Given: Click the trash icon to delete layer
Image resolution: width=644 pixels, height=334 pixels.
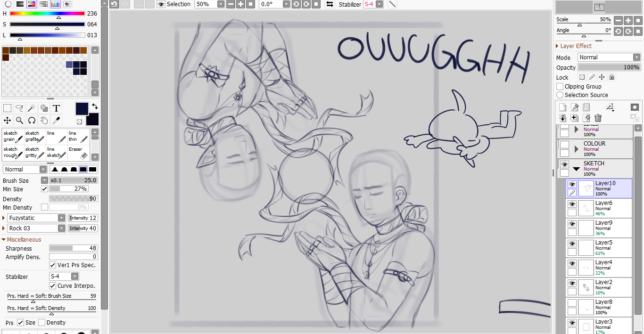Looking at the screenshot, I should (598, 118).
